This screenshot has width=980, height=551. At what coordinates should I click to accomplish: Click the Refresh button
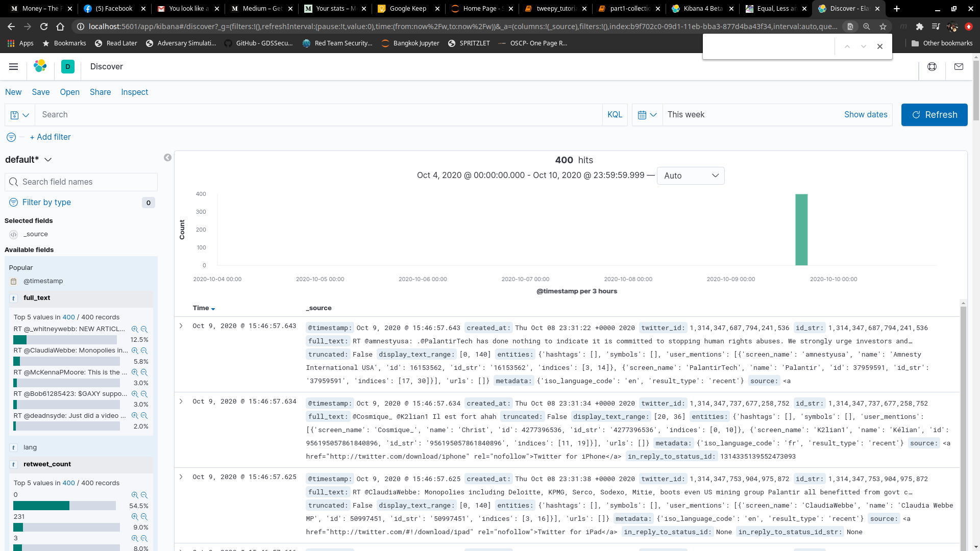coord(934,115)
